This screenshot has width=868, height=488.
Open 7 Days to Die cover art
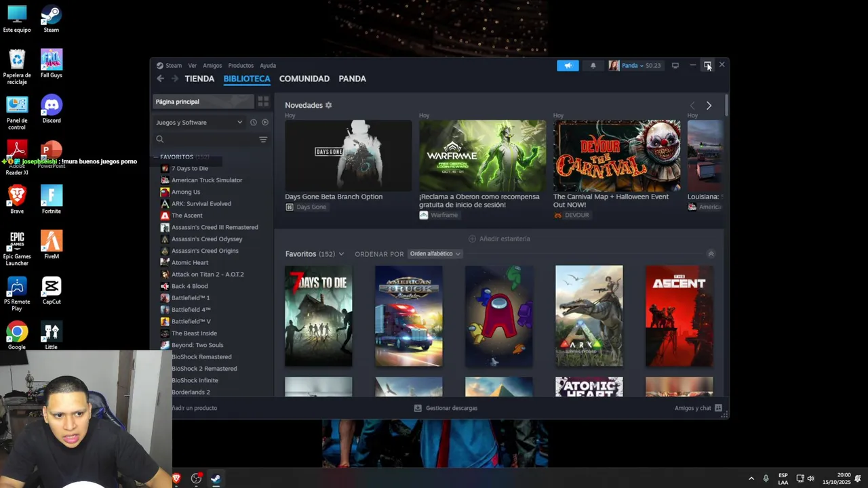click(x=319, y=316)
